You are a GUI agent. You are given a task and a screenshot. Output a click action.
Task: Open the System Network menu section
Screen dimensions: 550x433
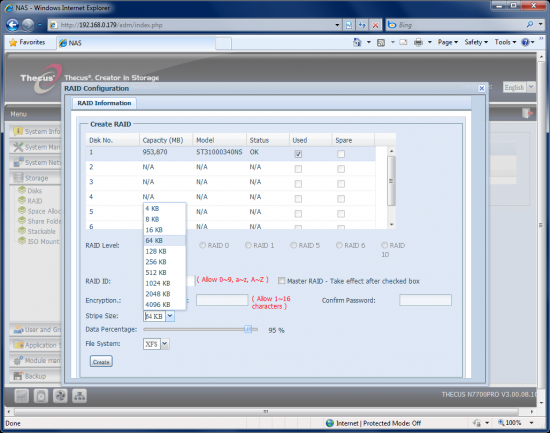pyautogui.click(x=36, y=162)
